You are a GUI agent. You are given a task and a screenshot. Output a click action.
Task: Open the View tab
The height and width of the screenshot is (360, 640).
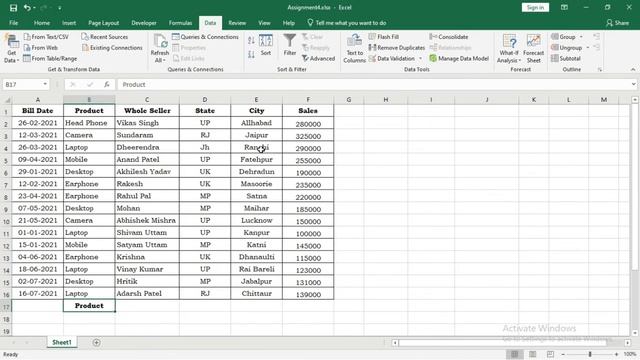coord(264,23)
